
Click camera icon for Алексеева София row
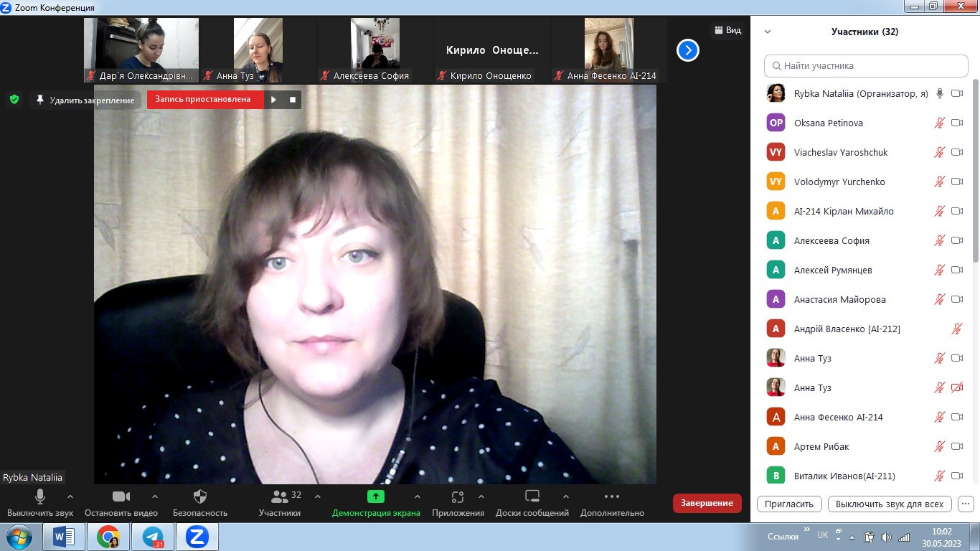tap(957, 240)
